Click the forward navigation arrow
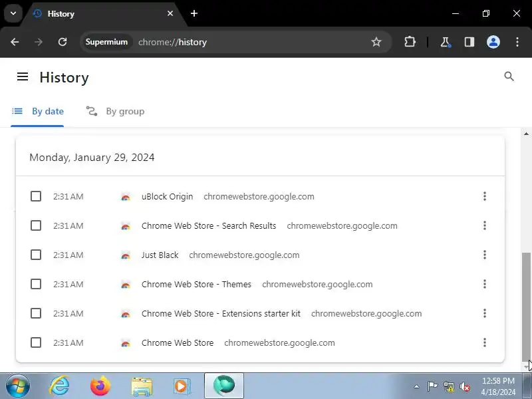Image resolution: width=532 pixels, height=399 pixels. click(x=39, y=42)
